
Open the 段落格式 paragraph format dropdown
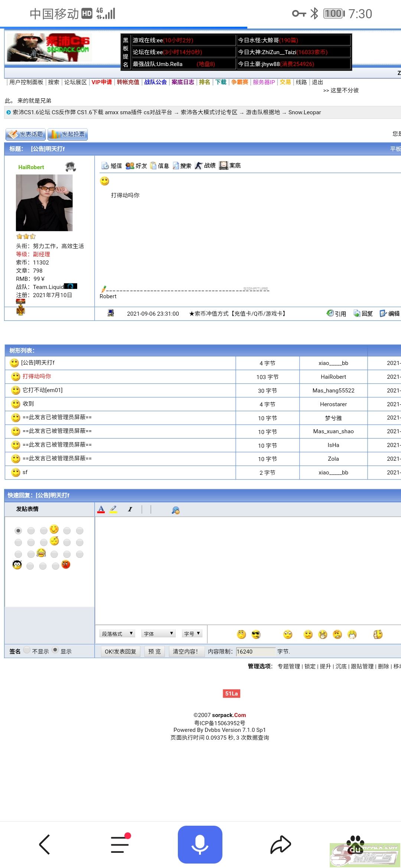pos(117,634)
